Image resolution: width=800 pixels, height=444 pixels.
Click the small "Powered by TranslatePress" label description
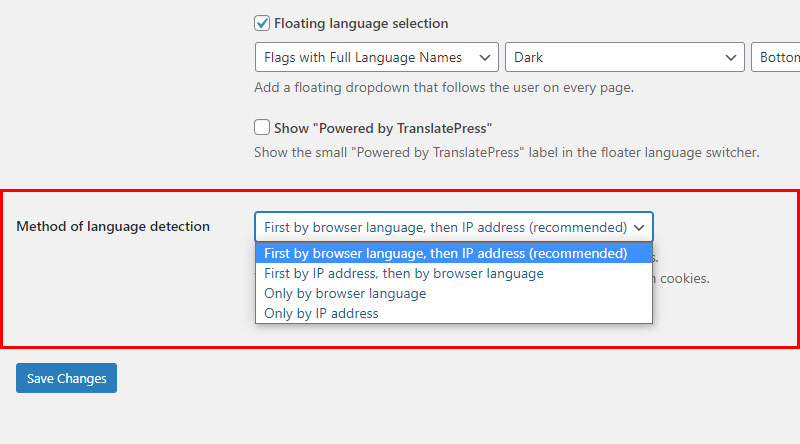point(507,152)
